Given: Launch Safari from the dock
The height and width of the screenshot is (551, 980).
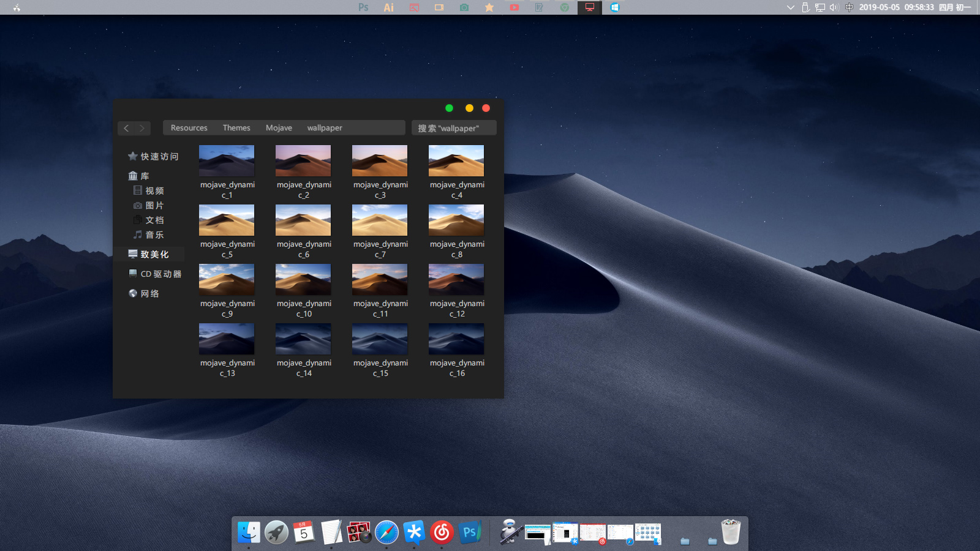Looking at the screenshot, I should point(386,533).
